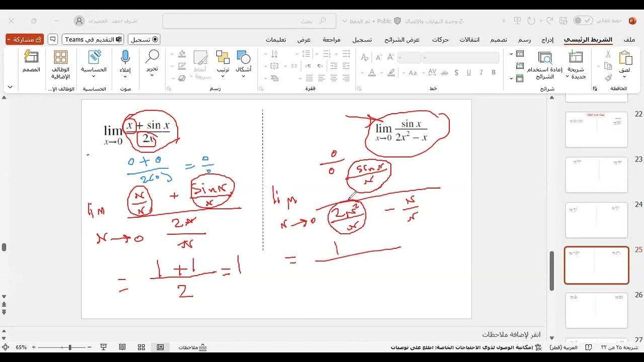
Task: Click the New Slide icon
Action: point(576,57)
